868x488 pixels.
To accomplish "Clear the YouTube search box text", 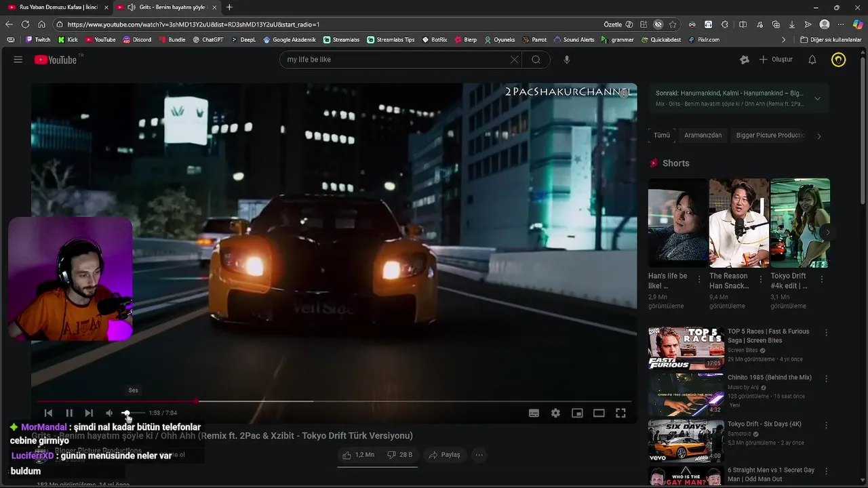I will tap(514, 60).
